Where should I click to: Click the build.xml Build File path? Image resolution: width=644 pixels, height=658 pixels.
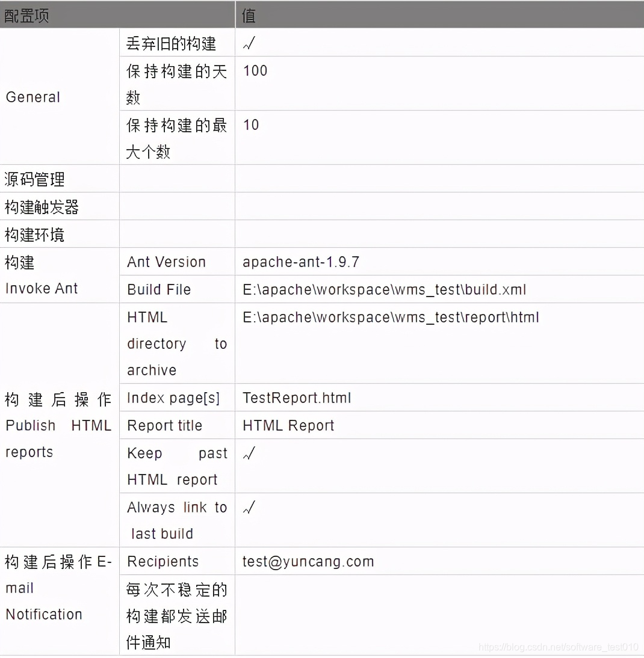click(x=384, y=289)
